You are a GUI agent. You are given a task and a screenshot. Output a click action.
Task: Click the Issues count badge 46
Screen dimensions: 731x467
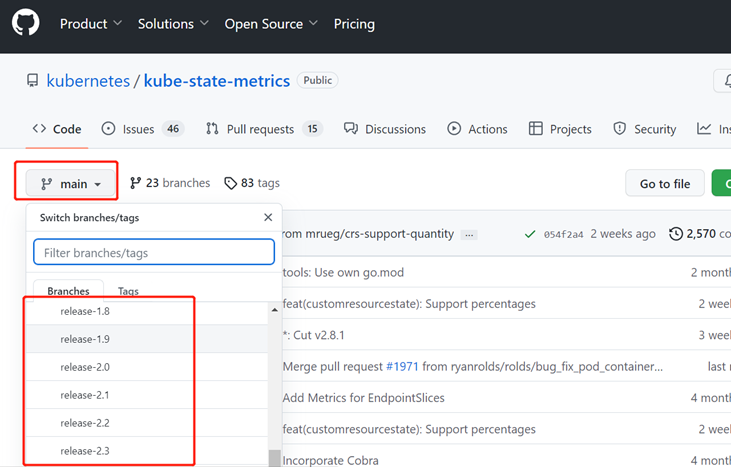tap(173, 129)
